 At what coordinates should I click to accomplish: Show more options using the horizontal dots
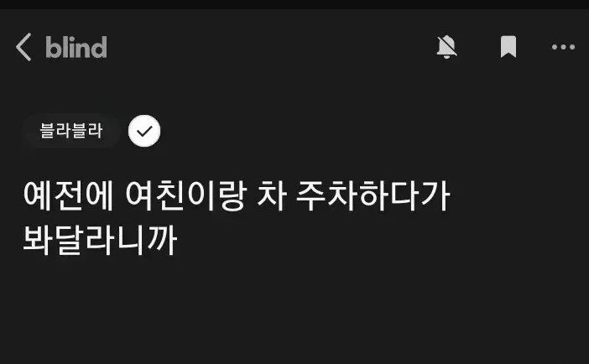pos(563,47)
